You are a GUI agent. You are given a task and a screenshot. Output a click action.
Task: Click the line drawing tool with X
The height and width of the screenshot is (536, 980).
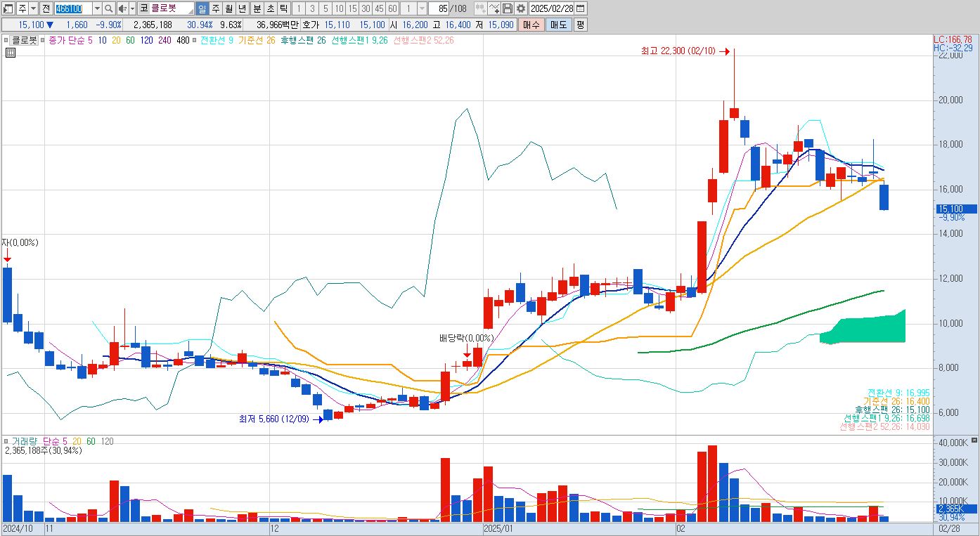pyautogui.click(x=494, y=8)
